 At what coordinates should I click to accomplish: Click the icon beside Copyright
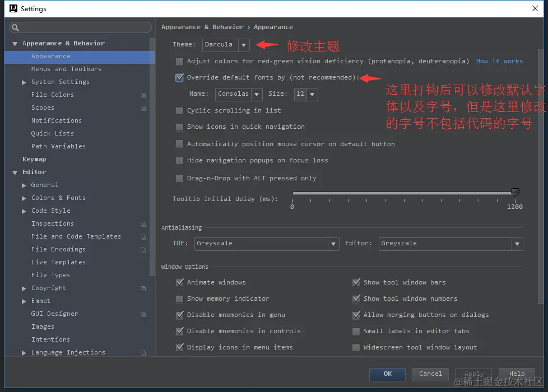(143, 288)
